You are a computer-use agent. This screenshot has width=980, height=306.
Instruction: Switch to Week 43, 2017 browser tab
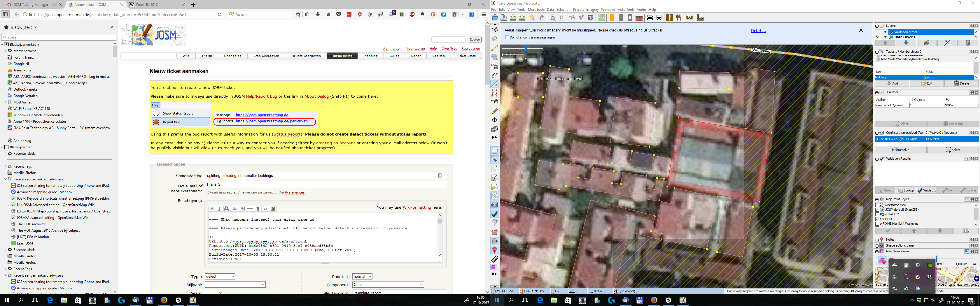157,5
